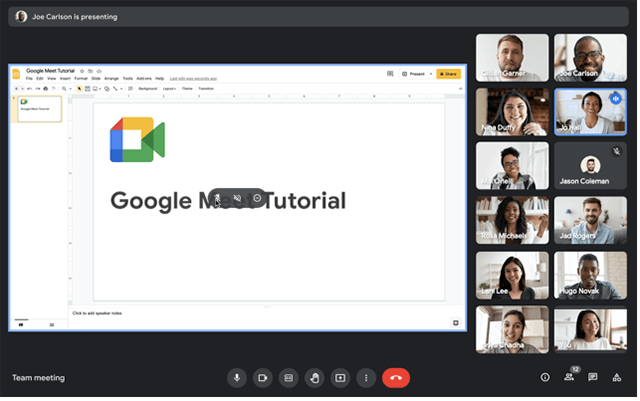
Task: Click the paint format icon
Action: pyautogui.click(x=54, y=89)
